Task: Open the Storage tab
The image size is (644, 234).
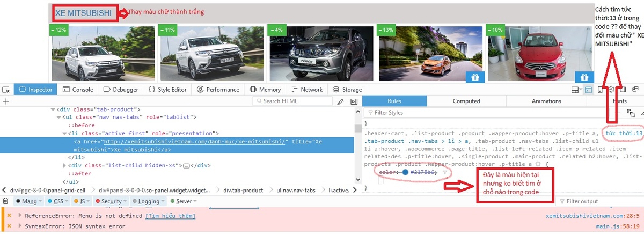Action: (347, 90)
